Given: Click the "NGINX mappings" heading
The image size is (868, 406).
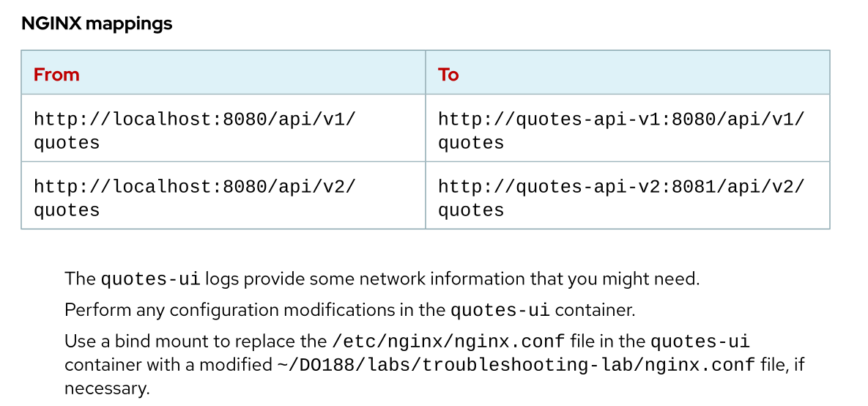Looking at the screenshot, I should (x=97, y=23).
